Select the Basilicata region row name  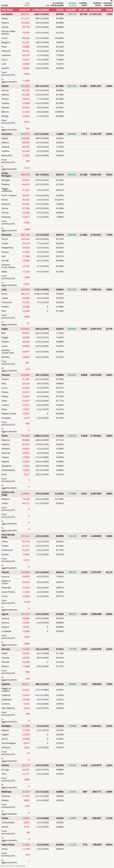(x=6, y=792)
